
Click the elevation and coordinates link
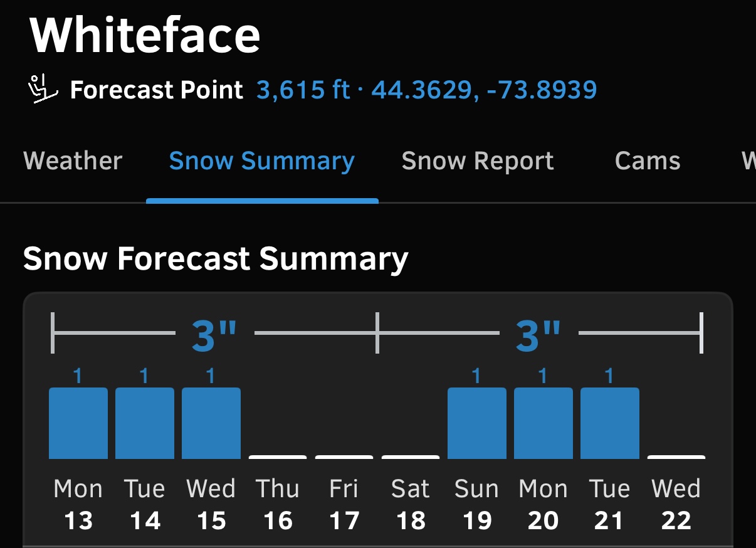click(427, 90)
